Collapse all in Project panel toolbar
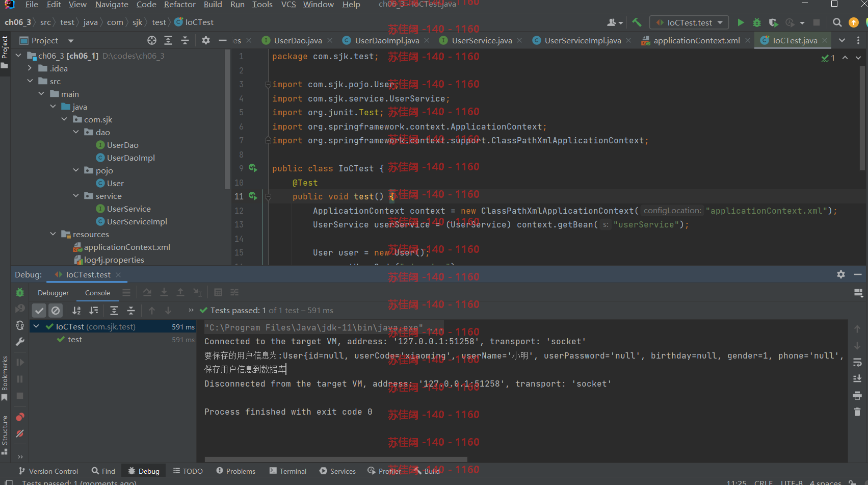The width and height of the screenshot is (868, 485). pyautogui.click(x=185, y=40)
